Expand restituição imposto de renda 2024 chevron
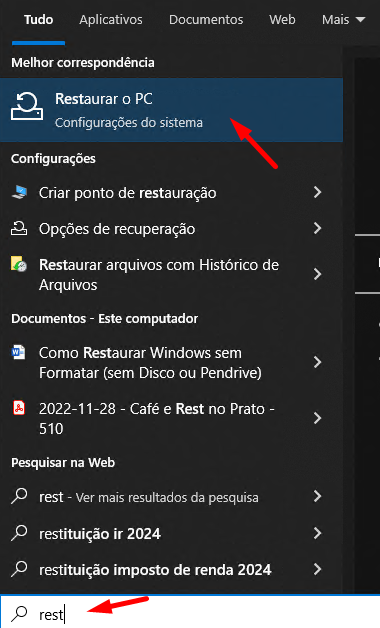Image resolution: width=380 pixels, height=628 pixels. [x=318, y=569]
